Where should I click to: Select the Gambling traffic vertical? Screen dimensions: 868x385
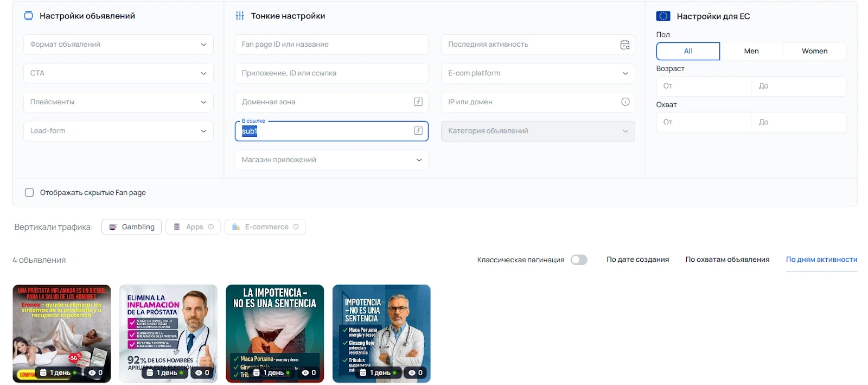[132, 227]
